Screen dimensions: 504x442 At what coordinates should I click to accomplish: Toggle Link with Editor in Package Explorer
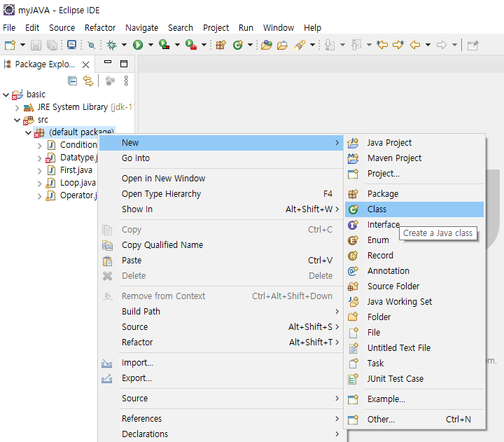tap(88, 81)
